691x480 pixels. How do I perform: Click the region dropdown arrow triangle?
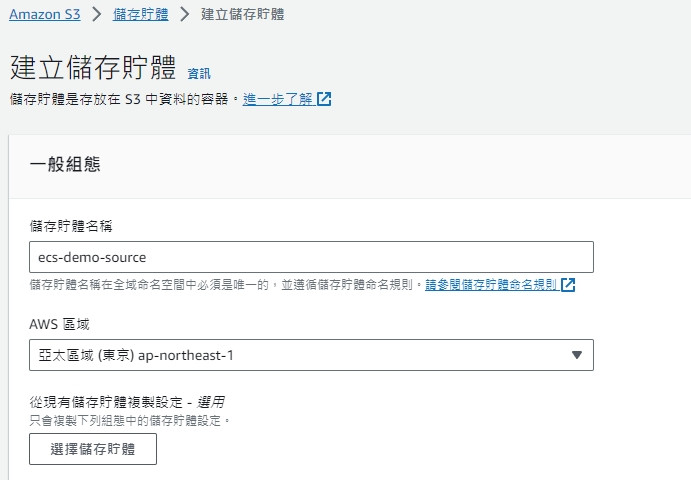pos(577,355)
